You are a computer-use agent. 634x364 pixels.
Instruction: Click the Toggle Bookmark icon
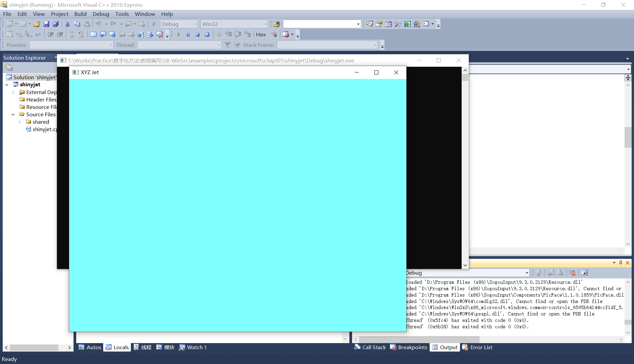93,34
